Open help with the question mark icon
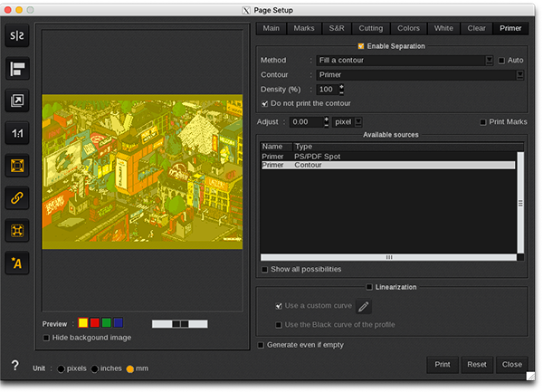 (x=14, y=366)
